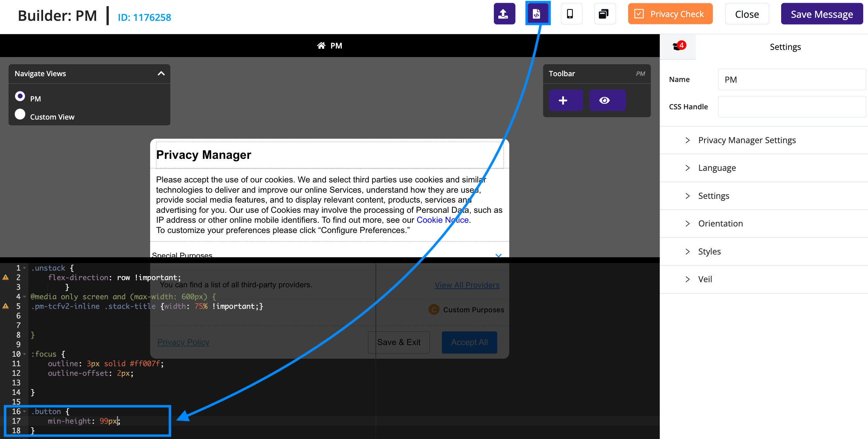Expand the Orientation section
This screenshot has width=868, height=439.
(764, 223)
